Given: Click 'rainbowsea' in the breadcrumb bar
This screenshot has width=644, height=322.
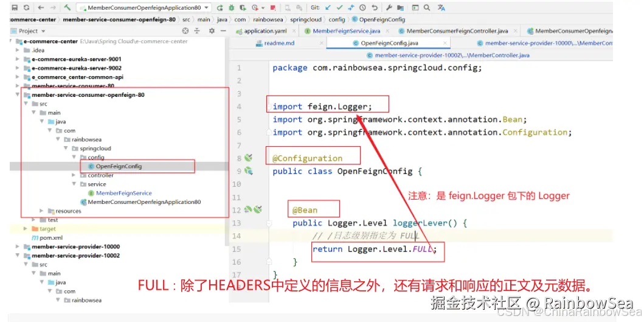Looking at the screenshot, I should tap(268, 19).
